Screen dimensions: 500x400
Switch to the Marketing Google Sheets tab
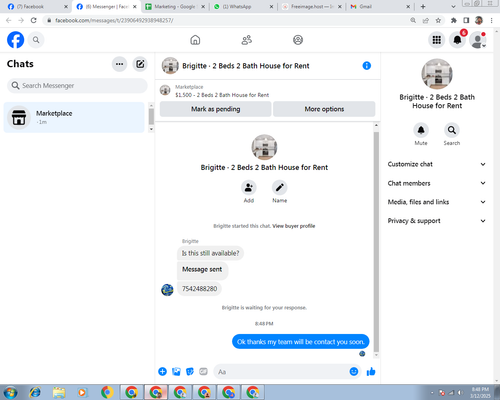[x=175, y=7]
